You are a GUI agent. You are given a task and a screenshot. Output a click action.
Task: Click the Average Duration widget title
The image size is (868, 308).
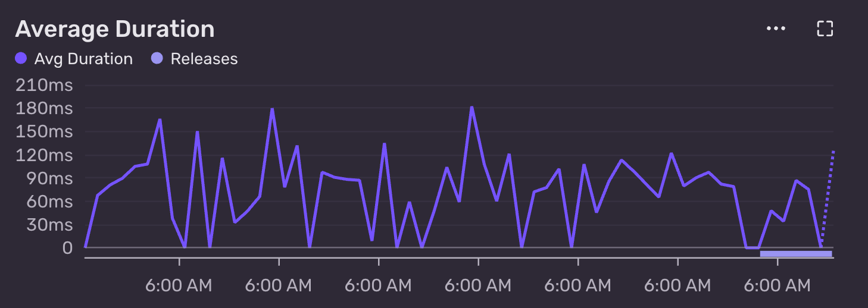114,29
